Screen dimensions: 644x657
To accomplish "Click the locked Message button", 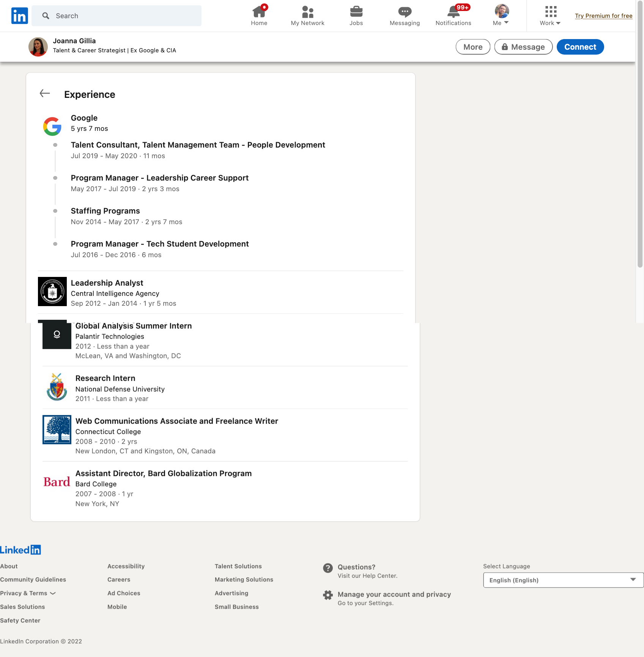I will point(523,47).
